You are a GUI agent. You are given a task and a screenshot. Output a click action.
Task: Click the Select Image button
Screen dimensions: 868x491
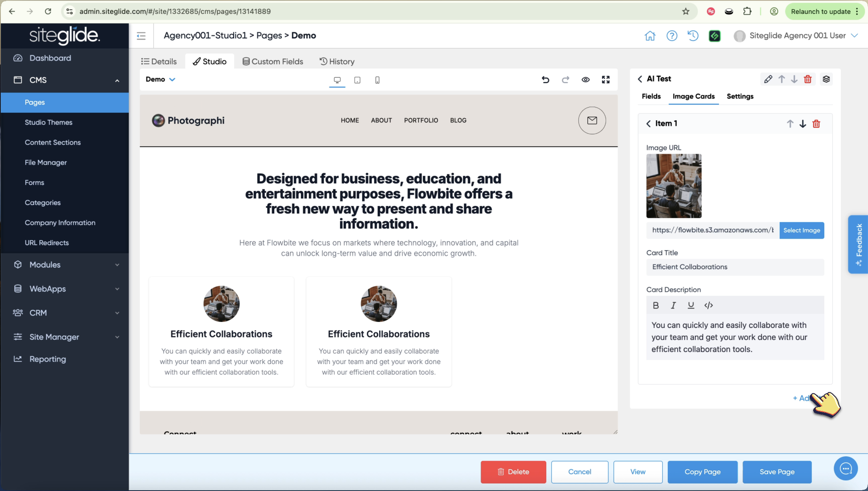801,230
